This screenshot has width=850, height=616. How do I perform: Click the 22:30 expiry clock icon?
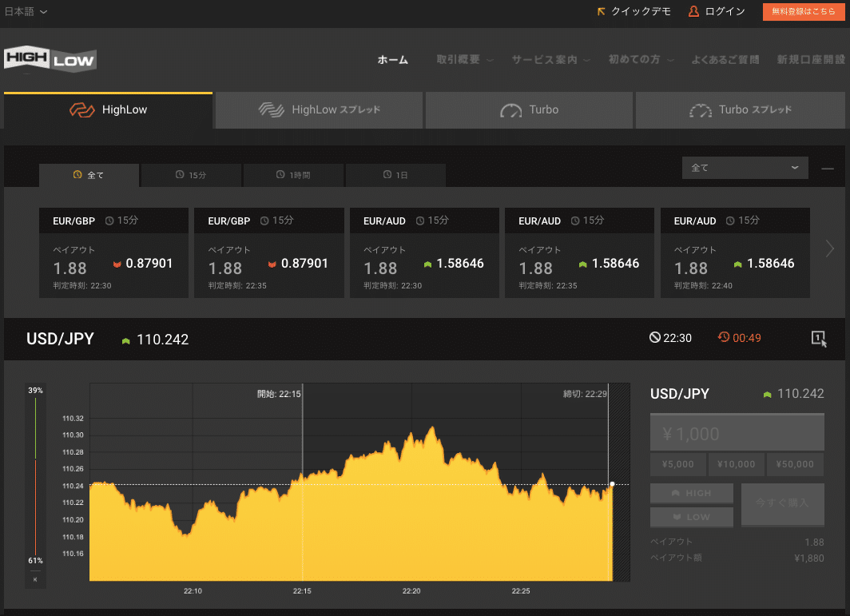(655, 337)
